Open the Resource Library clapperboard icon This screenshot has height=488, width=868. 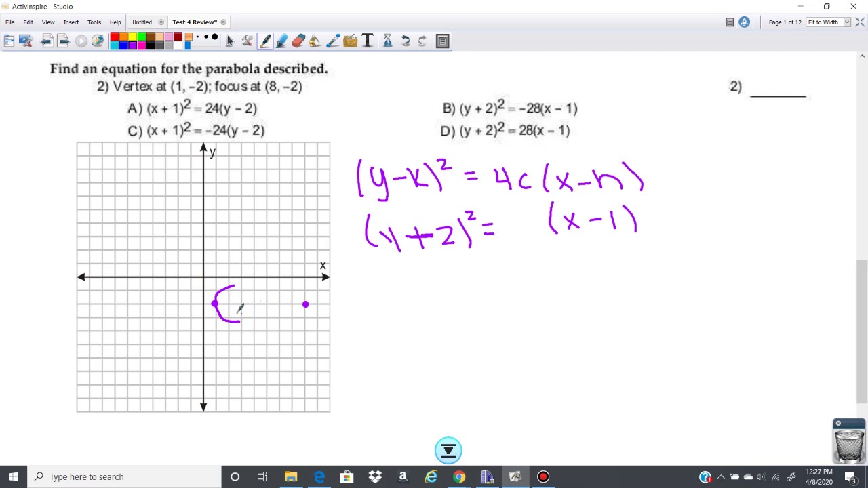point(350,41)
